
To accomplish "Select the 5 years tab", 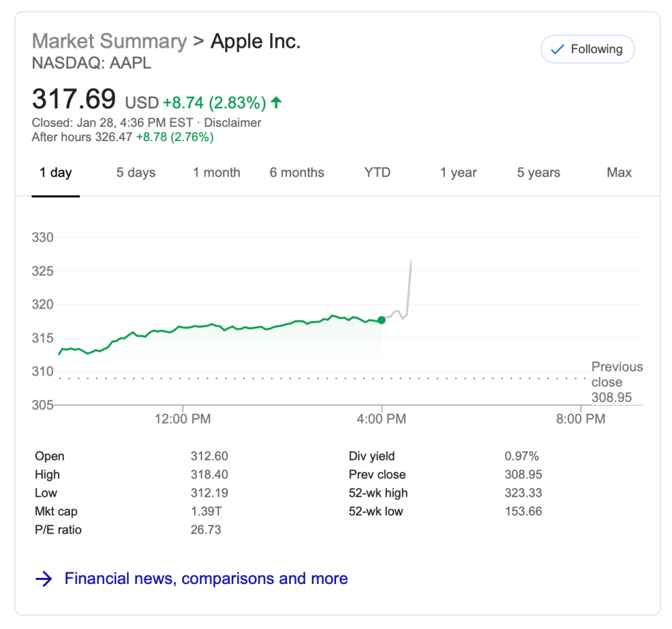I will (x=538, y=173).
